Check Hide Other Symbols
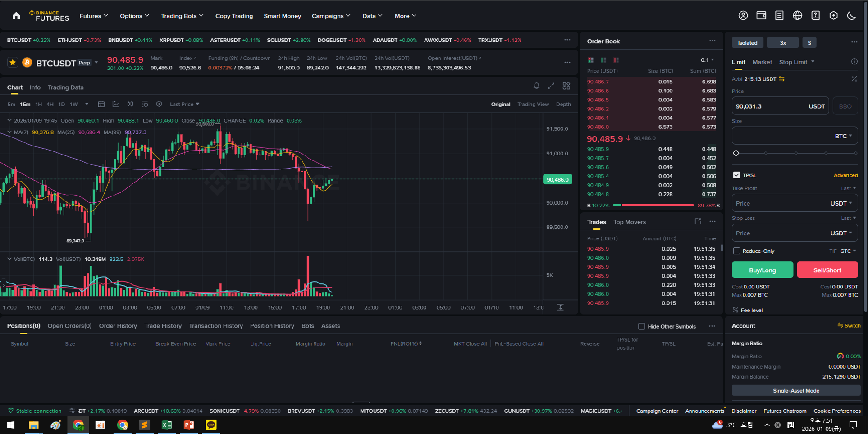The width and height of the screenshot is (868, 434). point(641,326)
